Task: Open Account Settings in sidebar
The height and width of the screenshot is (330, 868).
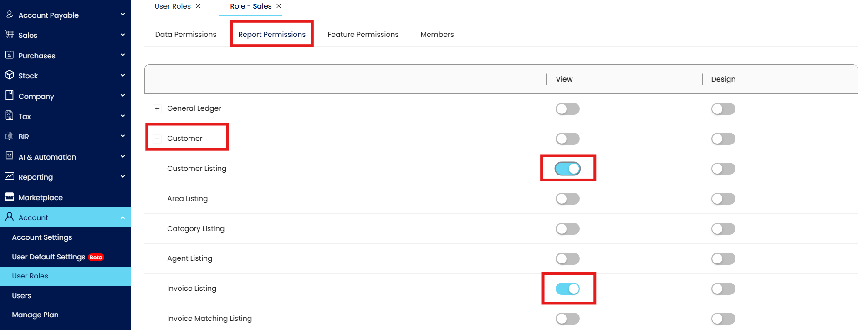Action: point(42,237)
